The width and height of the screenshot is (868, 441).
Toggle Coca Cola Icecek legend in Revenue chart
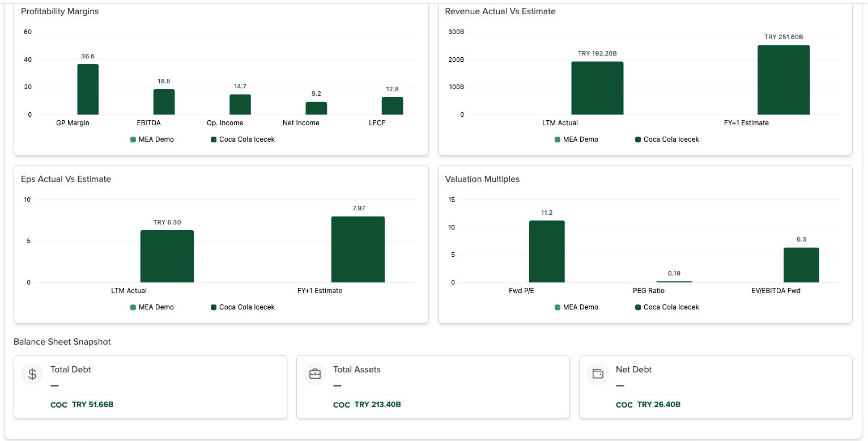click(x=667, y=139)
